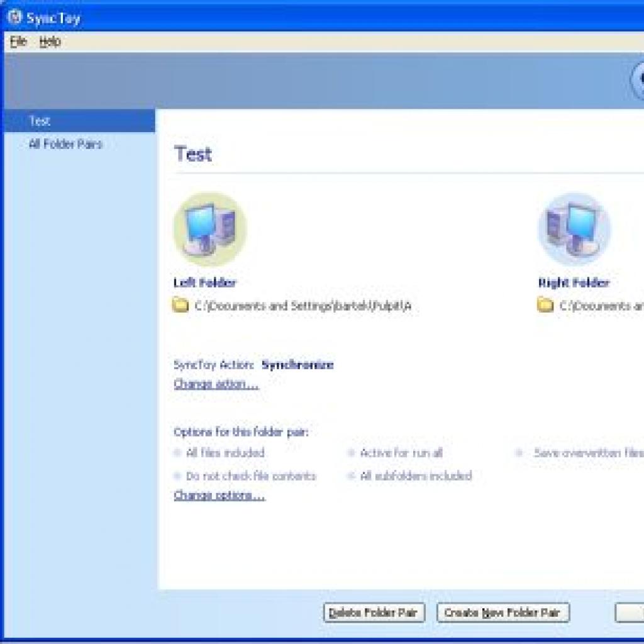The height and width of the screenshot is (644, 644).
Task: Open the Change action link
Action: 216,384
